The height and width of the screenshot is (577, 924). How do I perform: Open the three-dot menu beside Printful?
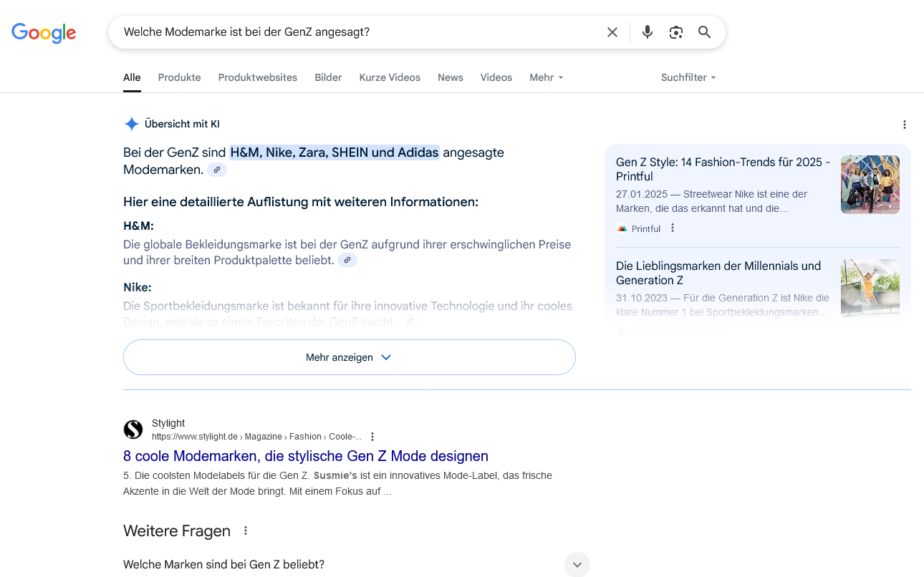[x=673, y=228]
